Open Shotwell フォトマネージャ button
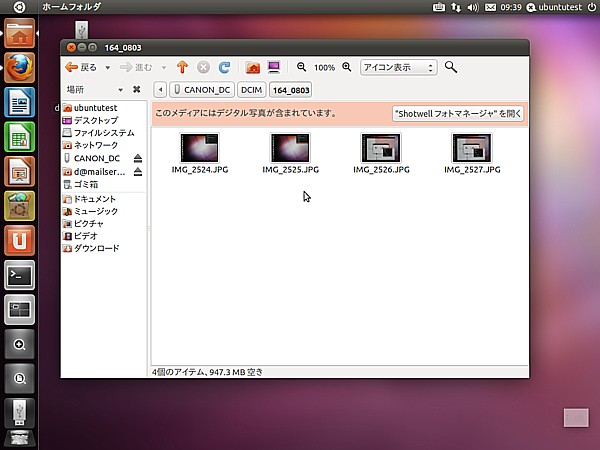This screenshot has height=450, width=600. point(458,114)
